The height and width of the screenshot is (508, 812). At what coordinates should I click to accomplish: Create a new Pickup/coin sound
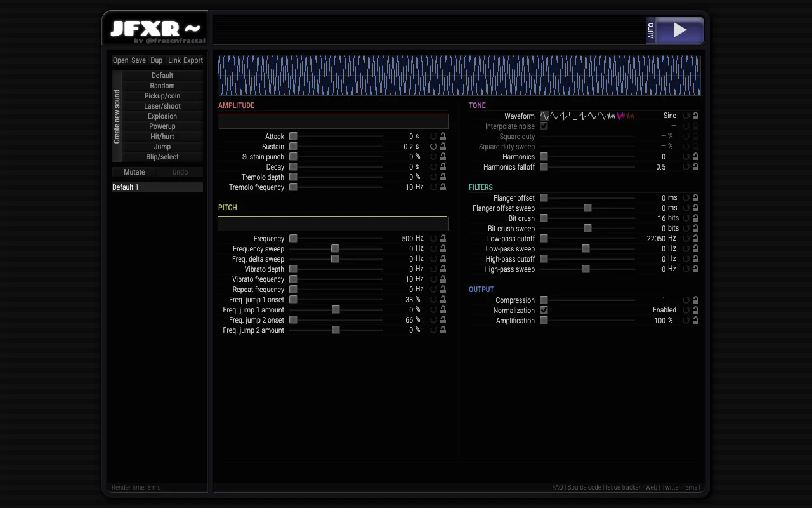(162, 96)
